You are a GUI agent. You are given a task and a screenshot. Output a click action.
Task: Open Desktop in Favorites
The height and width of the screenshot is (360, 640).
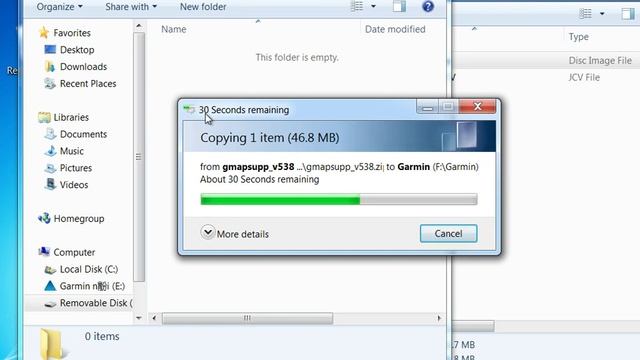coord(77,50)
